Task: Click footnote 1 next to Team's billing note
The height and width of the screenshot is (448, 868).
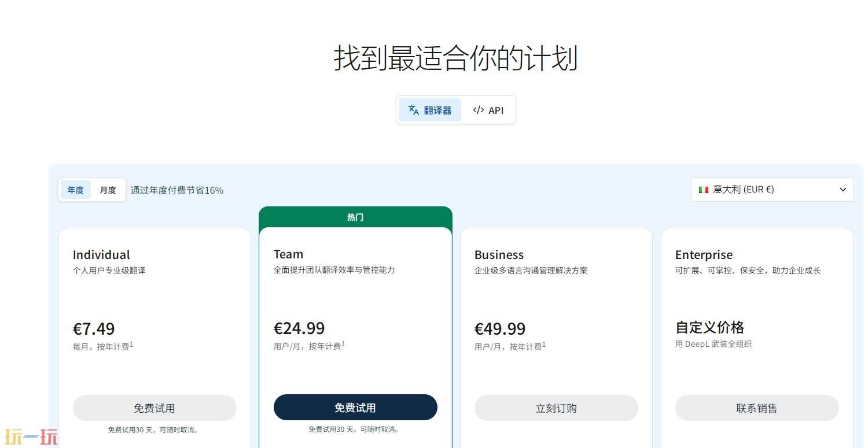Action: tap(344, 342)
